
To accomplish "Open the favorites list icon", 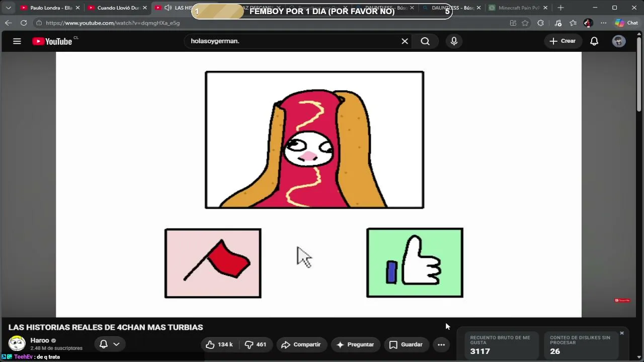I will (573, 23).
